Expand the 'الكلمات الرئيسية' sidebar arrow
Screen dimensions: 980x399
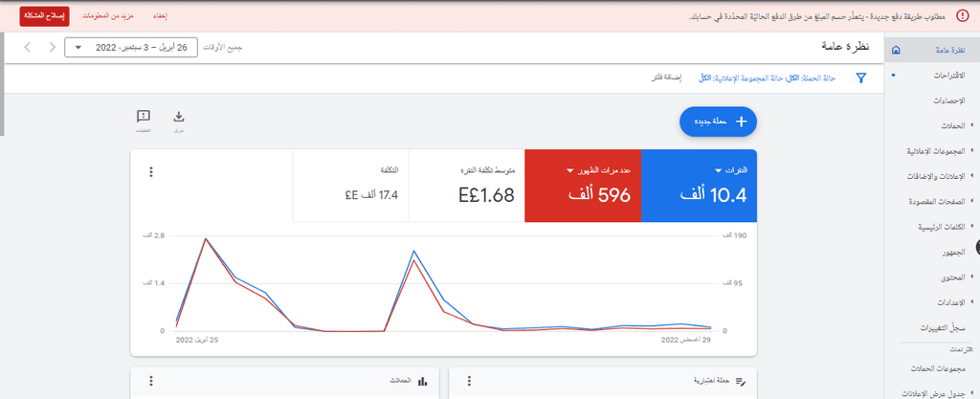972,227
